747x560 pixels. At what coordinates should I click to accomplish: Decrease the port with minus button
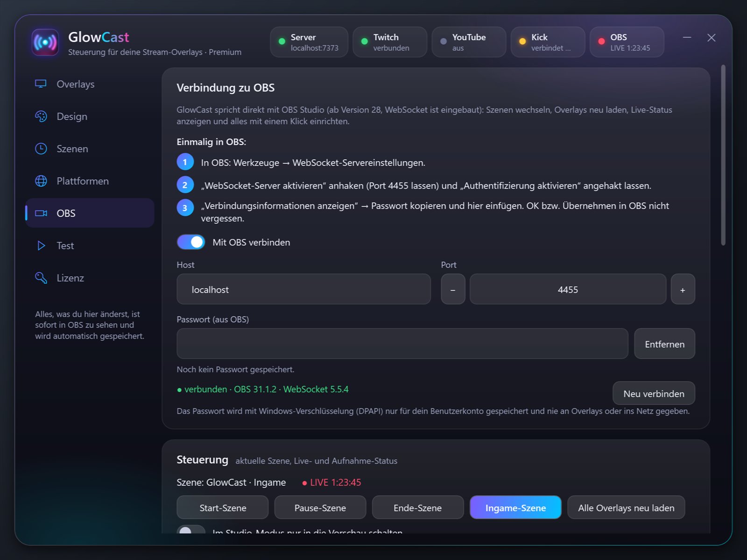point(453,289)
